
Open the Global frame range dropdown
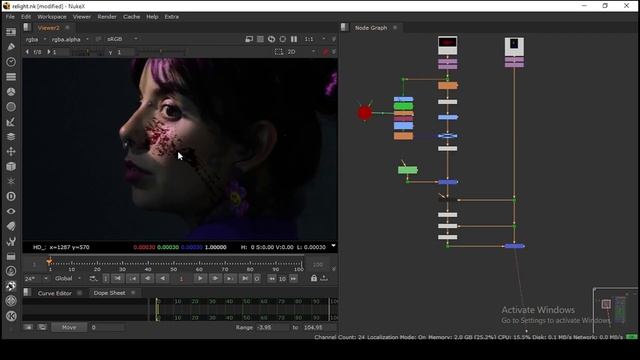pos(68,279)
